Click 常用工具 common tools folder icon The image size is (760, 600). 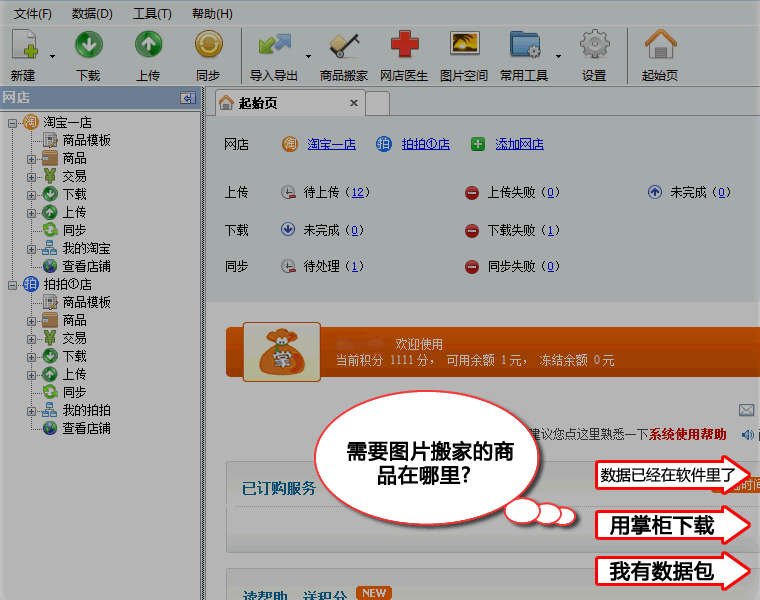[524, 45]
